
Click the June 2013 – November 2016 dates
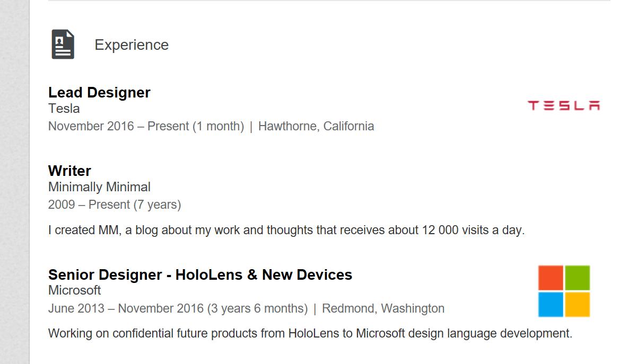click(x=178, y=308)
